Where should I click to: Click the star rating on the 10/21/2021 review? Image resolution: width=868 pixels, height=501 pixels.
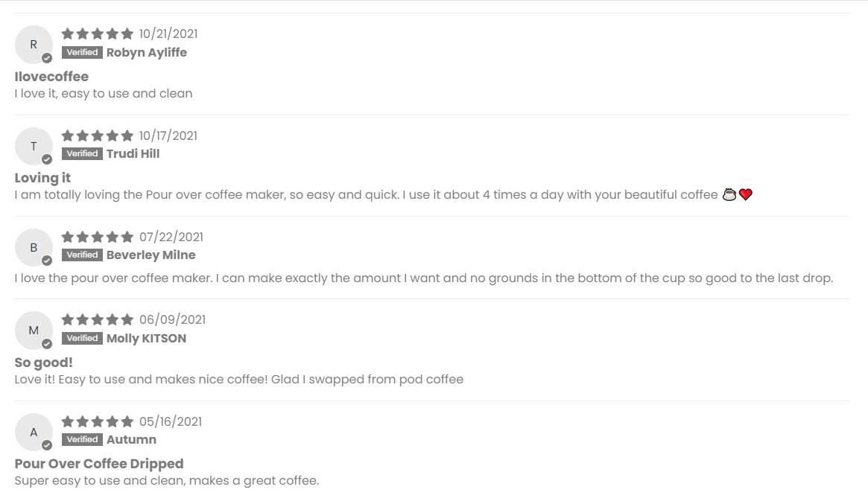[98, 33]
